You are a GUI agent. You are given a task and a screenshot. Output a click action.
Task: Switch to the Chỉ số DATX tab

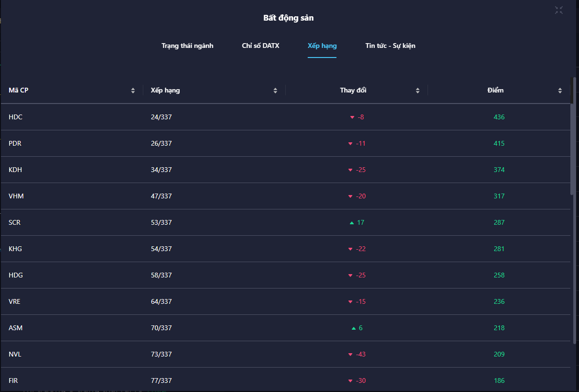click(x=260, y=46)
